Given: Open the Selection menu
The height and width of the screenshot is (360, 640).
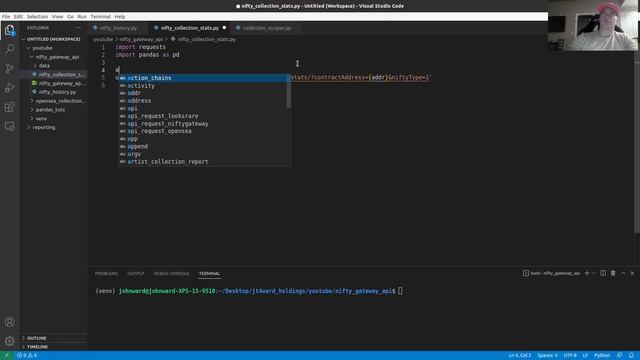Looking at the screenshot, I should (37, 17).
